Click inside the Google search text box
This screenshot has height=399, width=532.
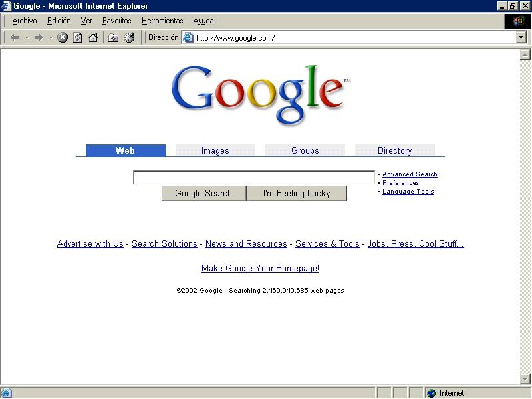[254, 178]
